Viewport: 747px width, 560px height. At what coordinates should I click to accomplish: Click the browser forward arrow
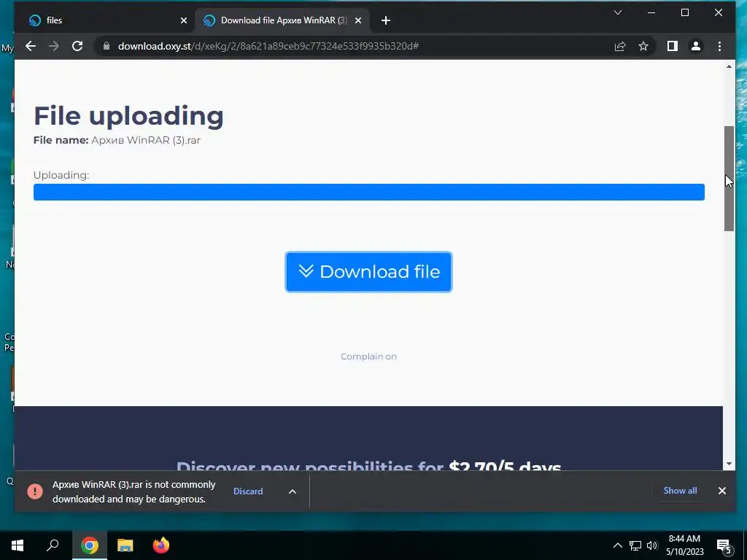tap(54, 46)
